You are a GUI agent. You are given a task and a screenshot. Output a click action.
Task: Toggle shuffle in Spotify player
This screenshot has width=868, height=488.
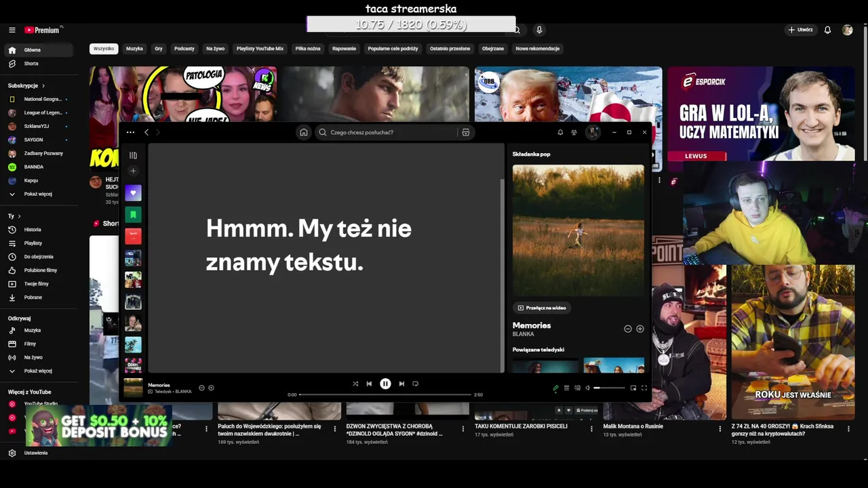(355, 384)
